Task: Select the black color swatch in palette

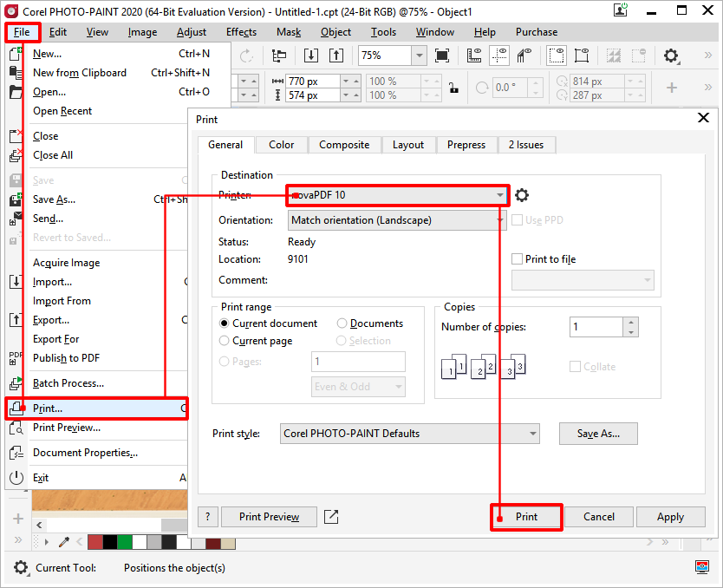Action: click(110, 542)
